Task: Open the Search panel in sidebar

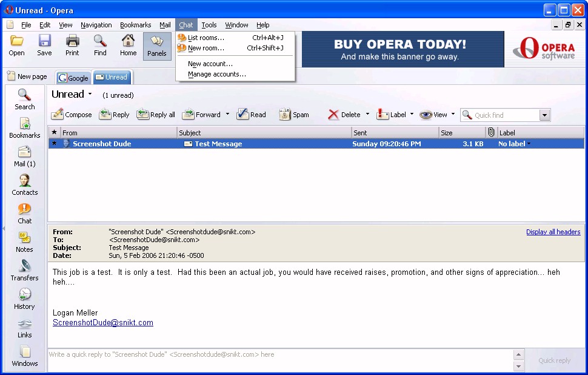Action: tap(25, 100)
